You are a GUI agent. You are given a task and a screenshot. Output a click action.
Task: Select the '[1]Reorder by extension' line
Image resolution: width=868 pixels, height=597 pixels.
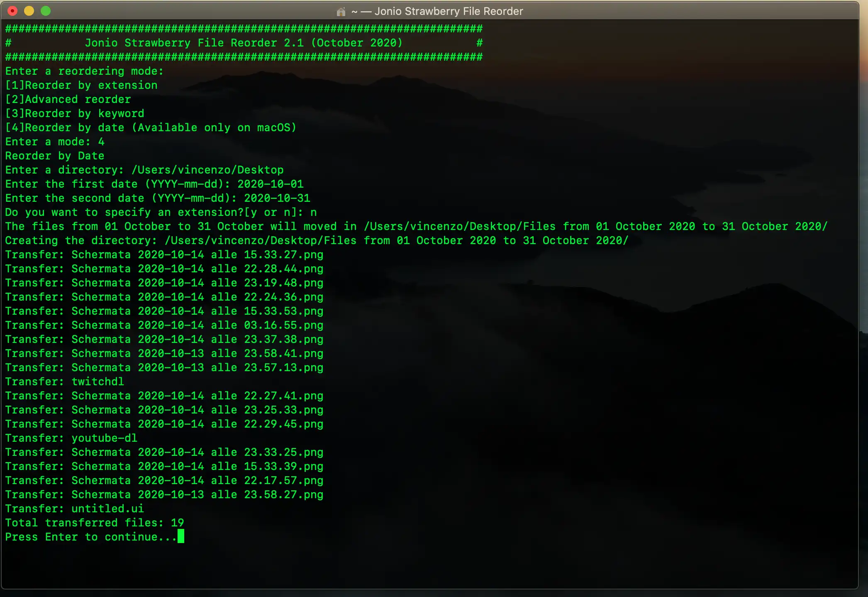(81, 85)
